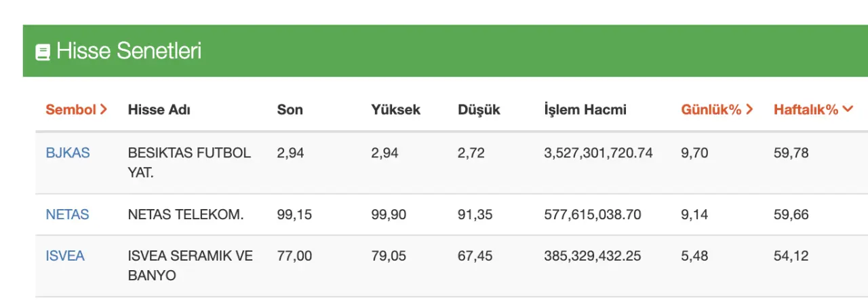Click the Hisse Adı column header
This screenshot has width=868, height=300.
(159, 109)
